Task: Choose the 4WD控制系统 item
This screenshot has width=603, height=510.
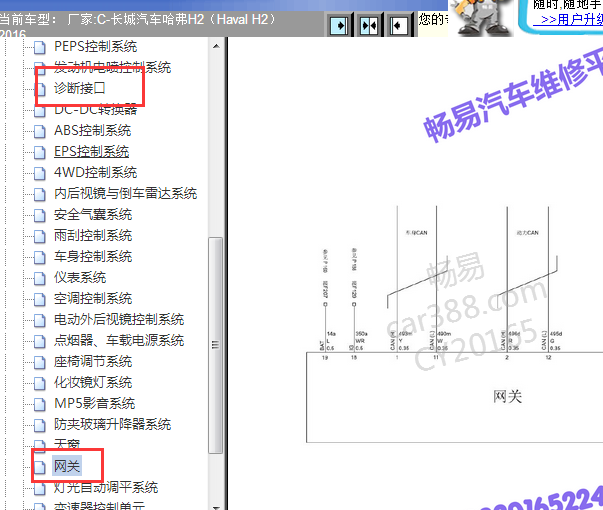Action: coord(95,172)
